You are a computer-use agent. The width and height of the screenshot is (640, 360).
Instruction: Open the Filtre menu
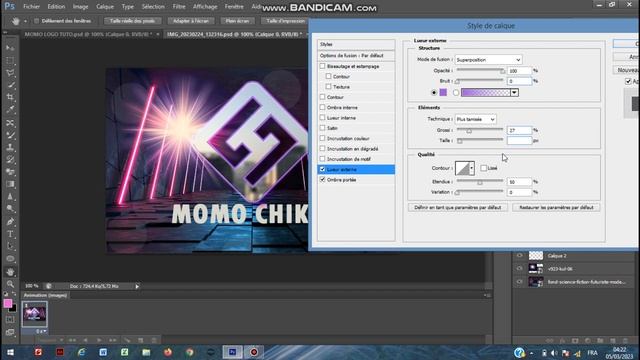click(x=179, y=7)
